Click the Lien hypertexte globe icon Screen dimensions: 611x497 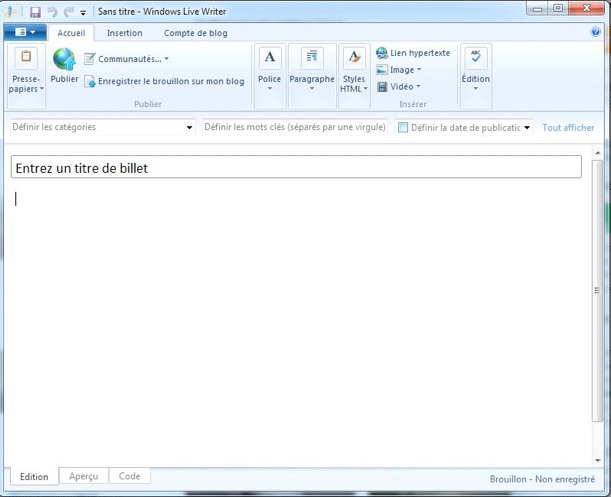pos(382,53)
